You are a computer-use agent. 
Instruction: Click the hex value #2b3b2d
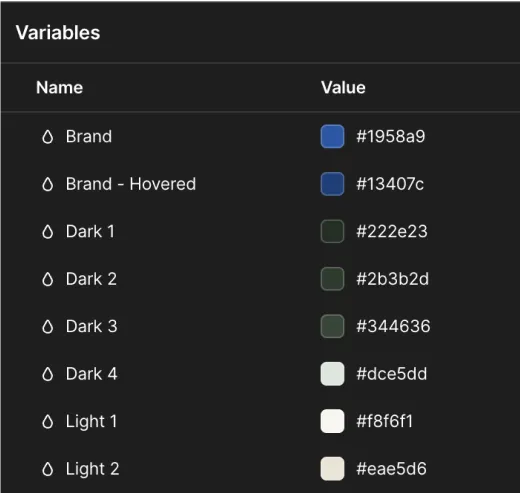392,279
